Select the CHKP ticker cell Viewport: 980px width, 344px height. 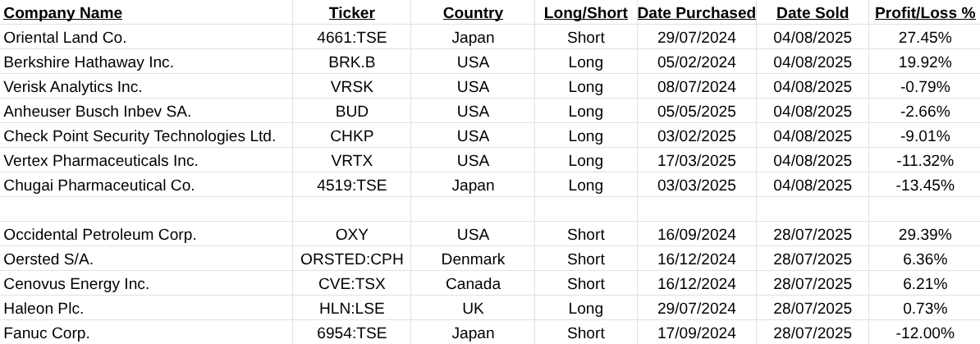351,136
